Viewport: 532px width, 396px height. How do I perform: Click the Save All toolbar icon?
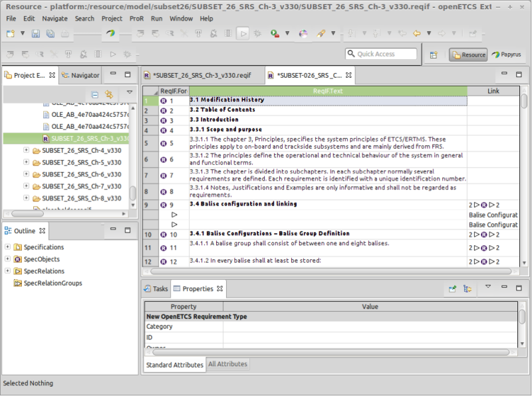tap(51, 33)
